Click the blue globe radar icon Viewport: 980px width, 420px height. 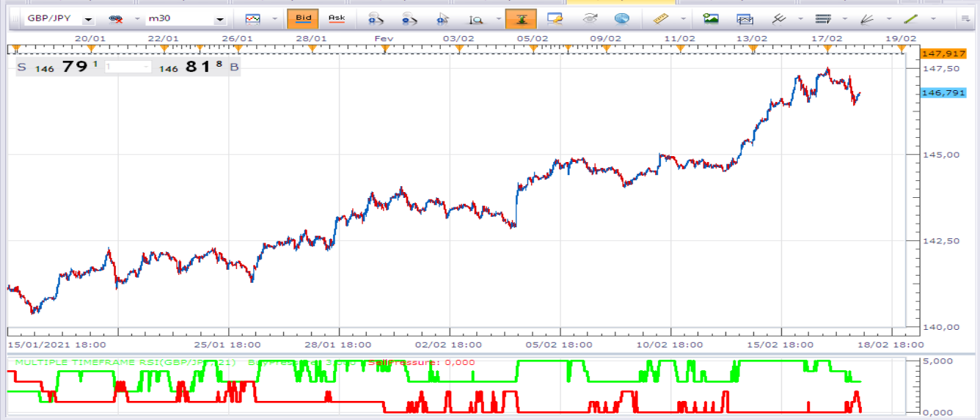(621, 19)
